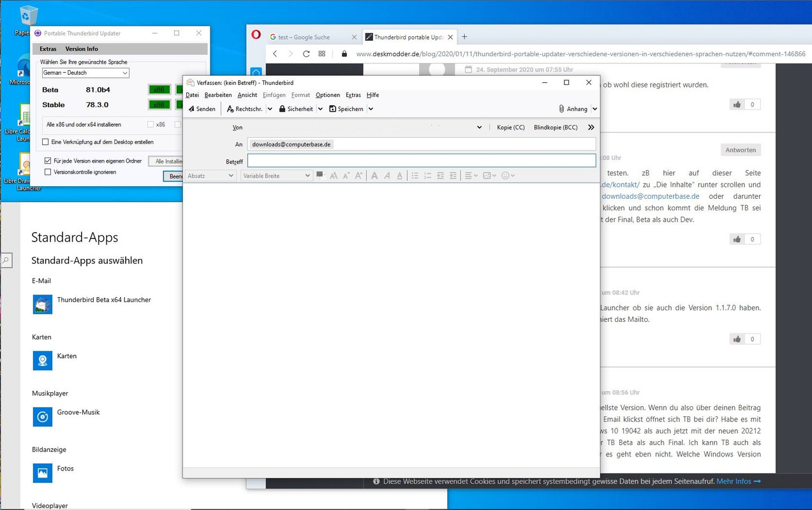This screenshot has width=812, height=510.
Task: Open the Mehr Infos cookie link
Action: [x=739, y=481]
